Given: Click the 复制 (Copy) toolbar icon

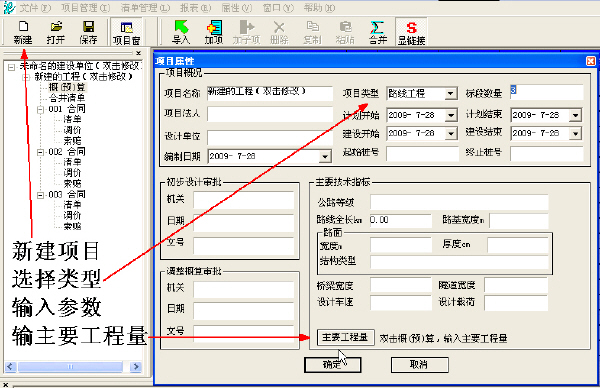Looking at the screenshot, I should 312,32.
